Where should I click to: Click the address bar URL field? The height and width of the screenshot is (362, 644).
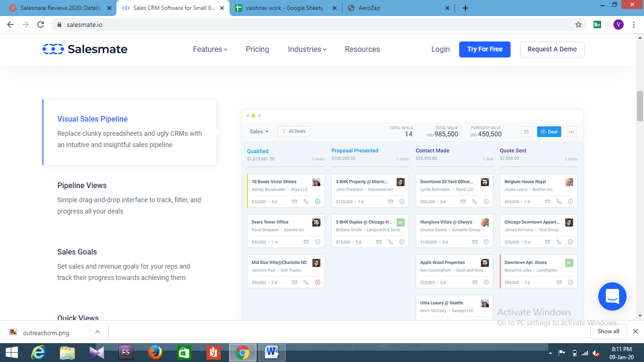(311, 25)
